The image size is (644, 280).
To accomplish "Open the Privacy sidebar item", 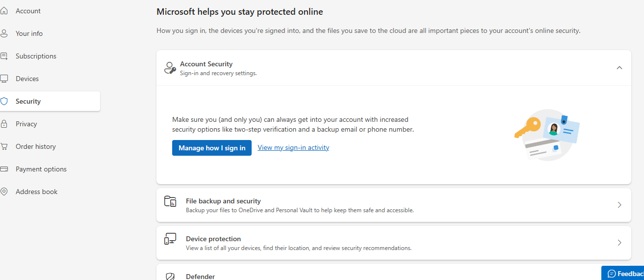I will tap(26, 124).
